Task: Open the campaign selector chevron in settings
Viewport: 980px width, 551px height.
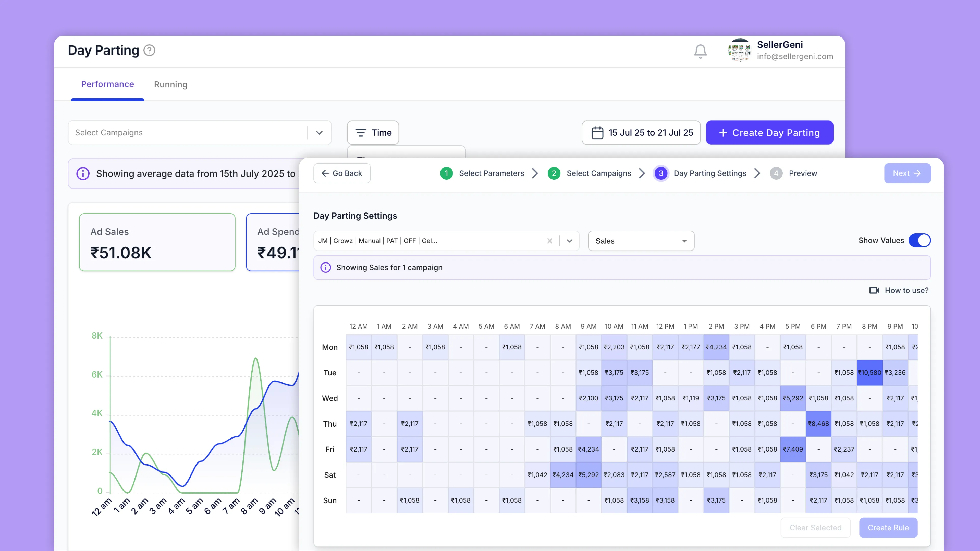Action: point(570,241)
